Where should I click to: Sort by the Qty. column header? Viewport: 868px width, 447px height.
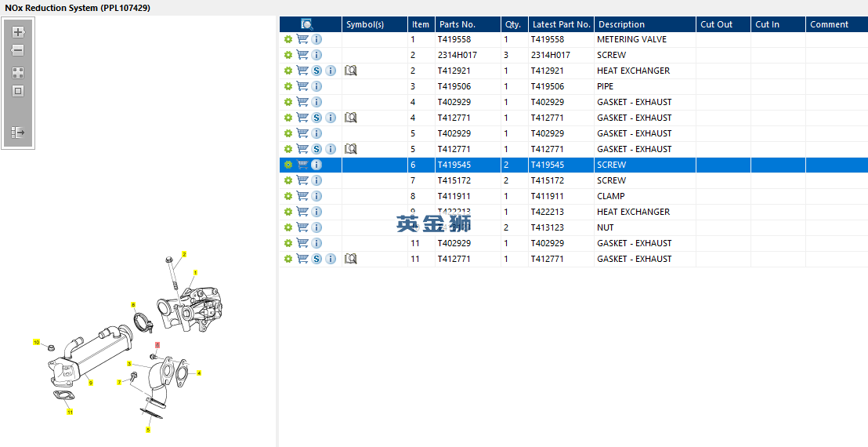pos(514,24)
